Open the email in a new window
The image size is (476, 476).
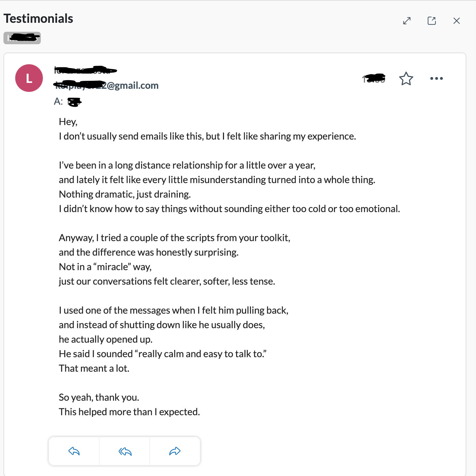point(432,21)
